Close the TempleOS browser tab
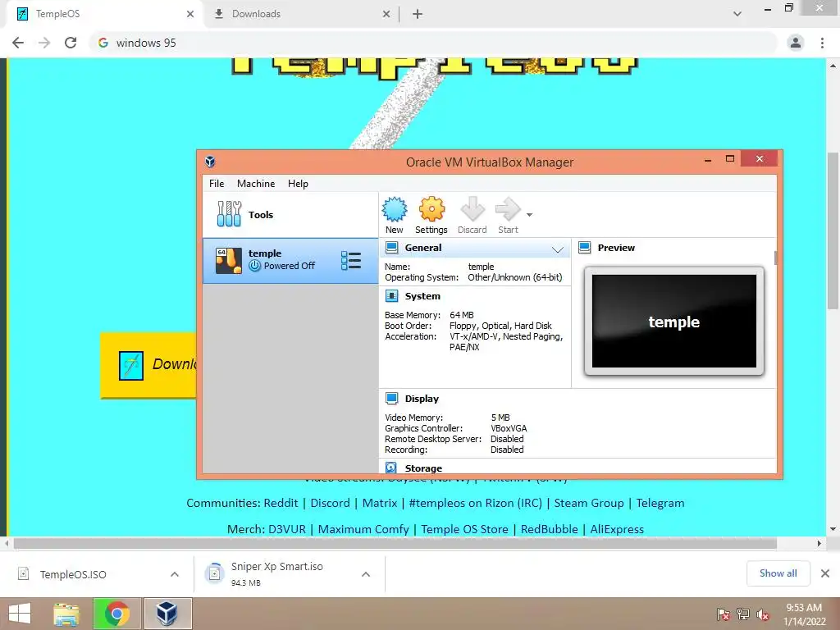840x630 pixels. pyautogui.click(x=190, y=14)
